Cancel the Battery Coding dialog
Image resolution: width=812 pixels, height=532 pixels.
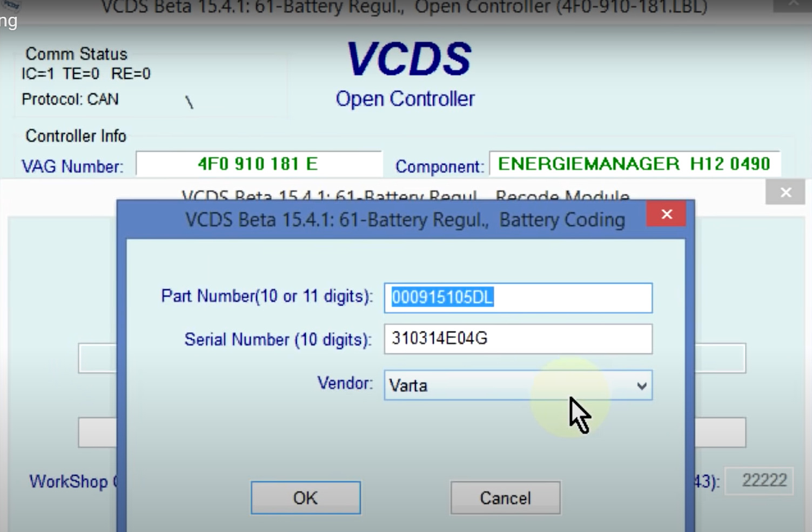(505, 497)
